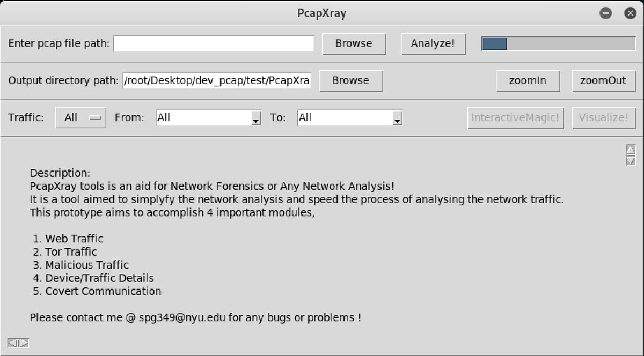Click the Analyze! button
The image size is (644, 356).
tap(433, 43)
